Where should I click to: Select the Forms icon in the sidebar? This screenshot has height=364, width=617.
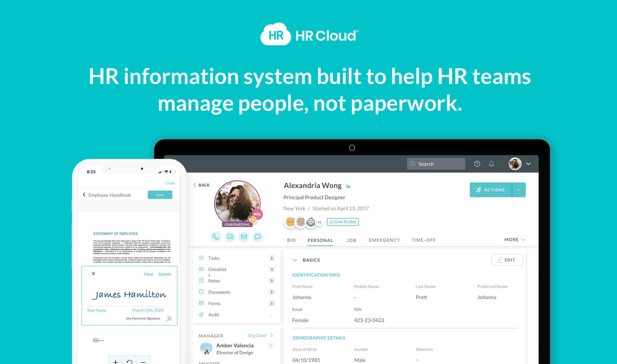[201, 303]
